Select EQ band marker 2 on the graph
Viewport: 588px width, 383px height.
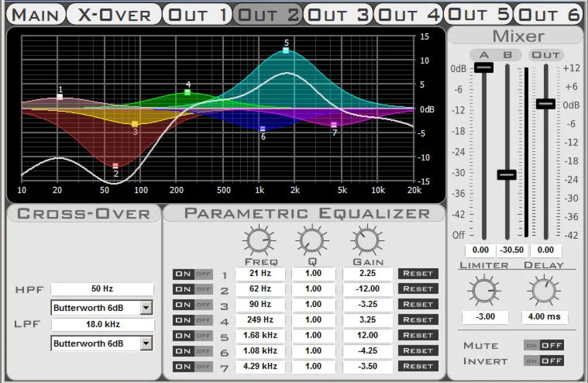tap(115, 165)
